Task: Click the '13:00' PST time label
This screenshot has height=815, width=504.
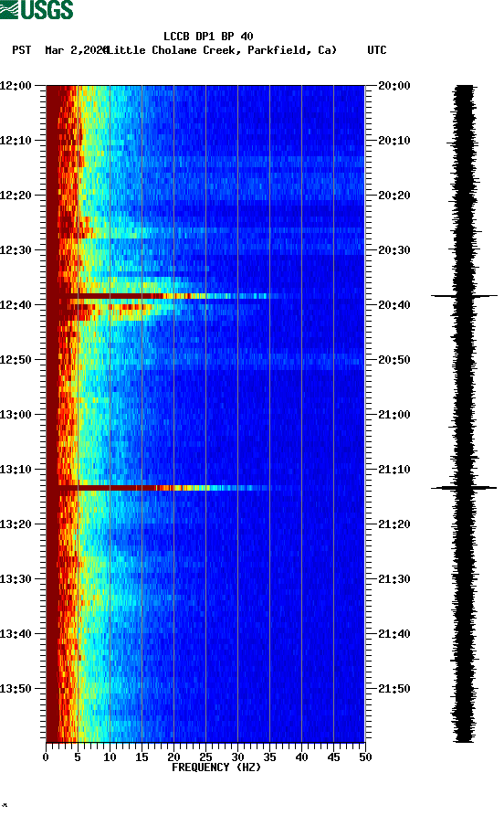Action: pos(16,415)
